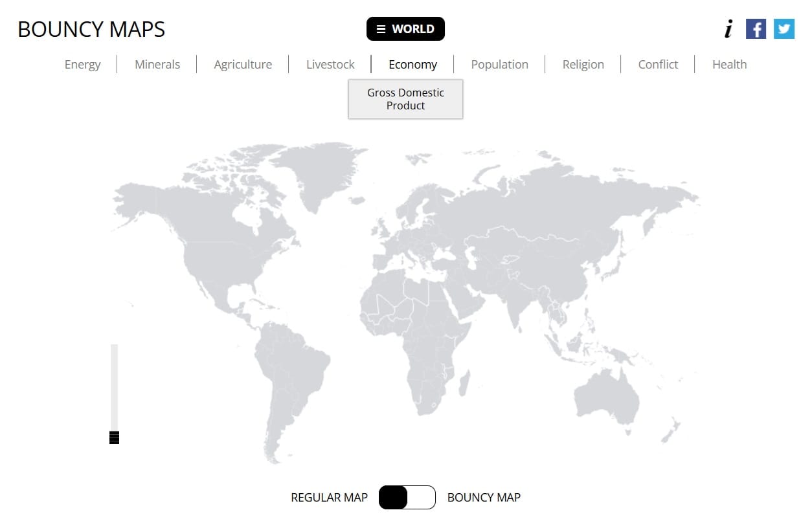Viewport: 812px width, 521px height.
Task: Open the Population category
Action: 499,65
